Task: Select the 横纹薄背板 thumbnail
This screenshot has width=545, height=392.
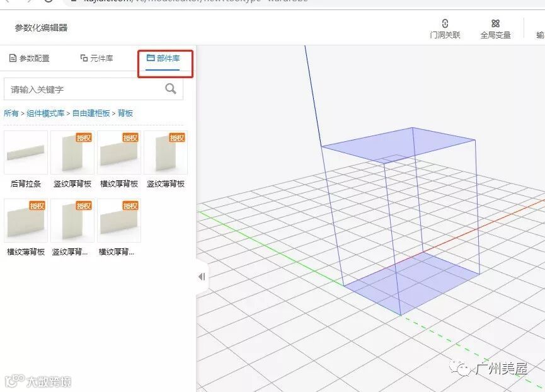Action: coord(26,221)
